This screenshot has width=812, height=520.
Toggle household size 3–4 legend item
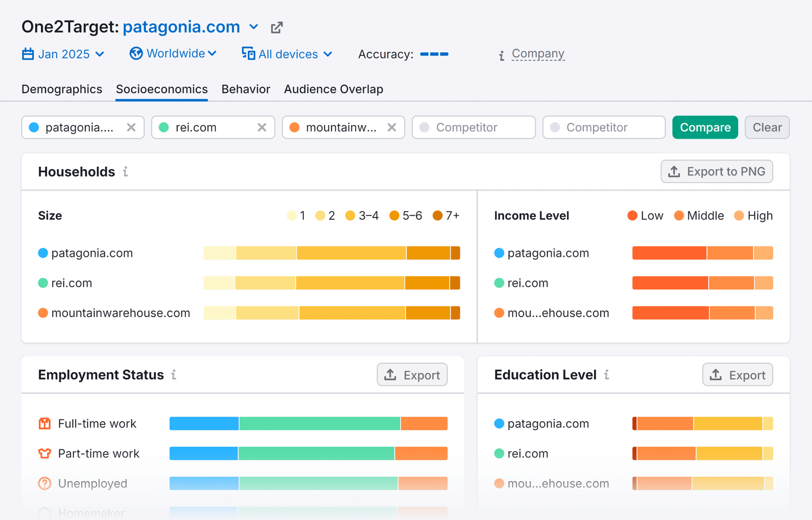362,216
